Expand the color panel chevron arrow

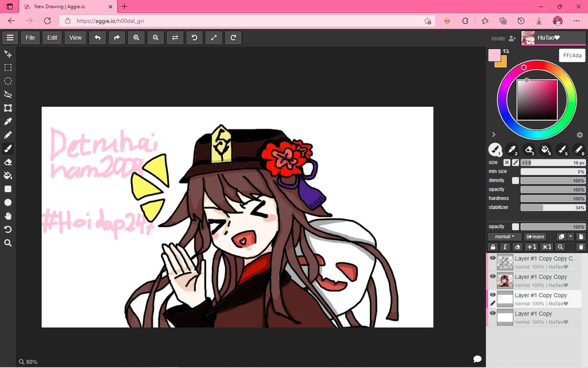coord(493,135)
